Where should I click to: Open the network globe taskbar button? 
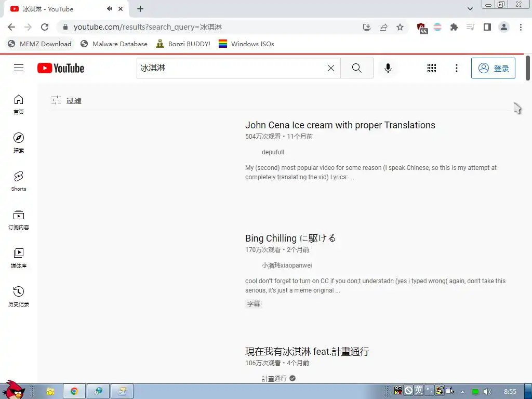[x=98, y=391]
